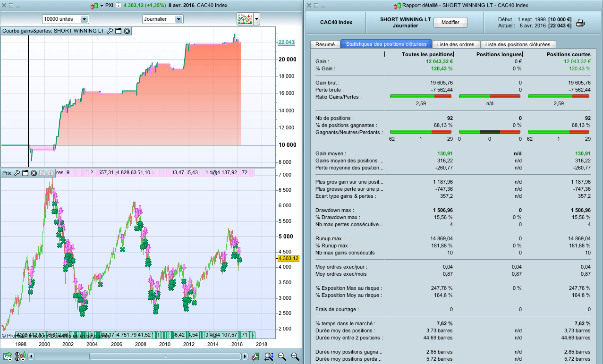The image size is (603, 364).
Task: Maximize the Courbe gains&pertes panel
Action: click(119, 31)
